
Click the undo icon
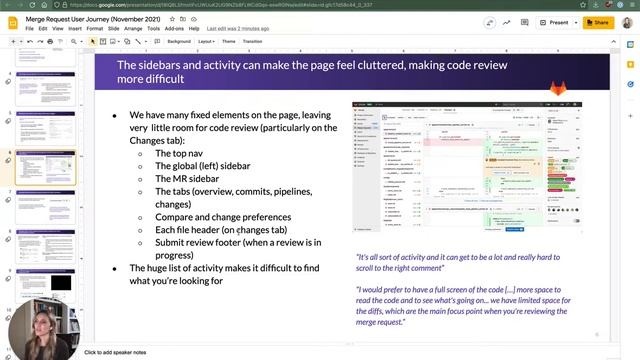[x=30, y=42]
